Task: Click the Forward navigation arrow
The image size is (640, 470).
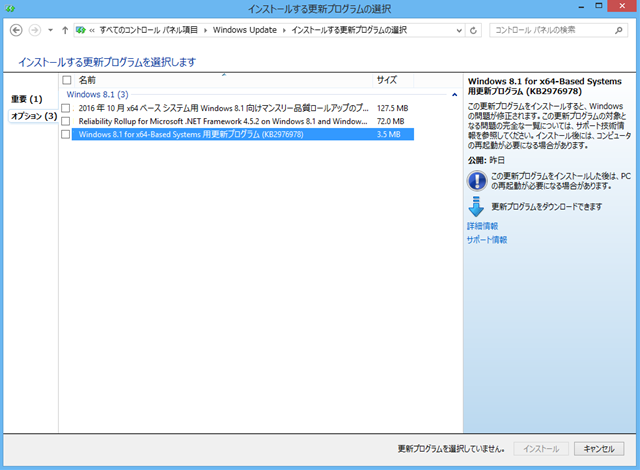Action: (35, 30)
